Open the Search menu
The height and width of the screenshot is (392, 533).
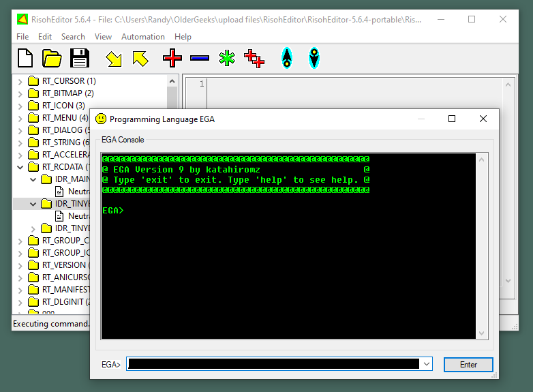pos(73,37)
